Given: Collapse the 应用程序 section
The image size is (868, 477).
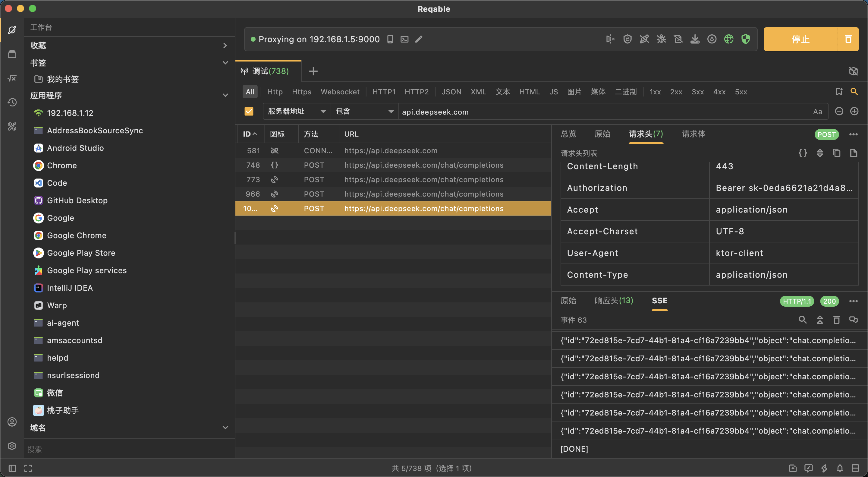Looking at the screenshot, I should [x=225, y=95].
